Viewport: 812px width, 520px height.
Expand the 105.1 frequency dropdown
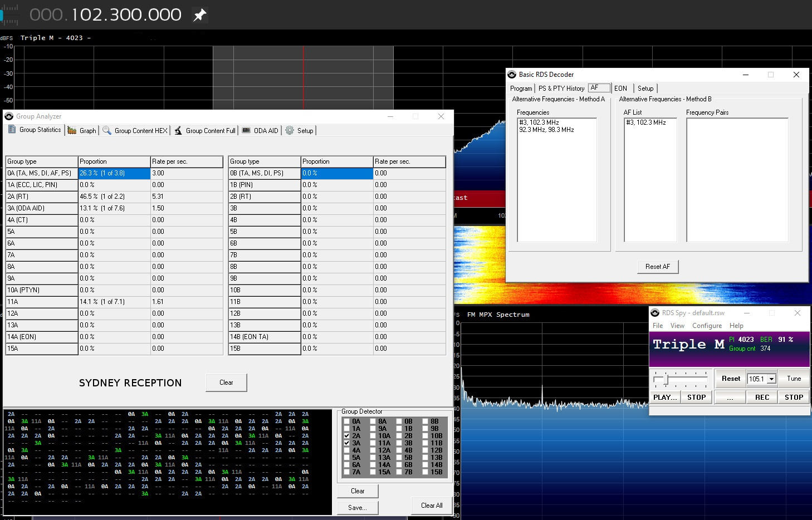tap(771, 379)
